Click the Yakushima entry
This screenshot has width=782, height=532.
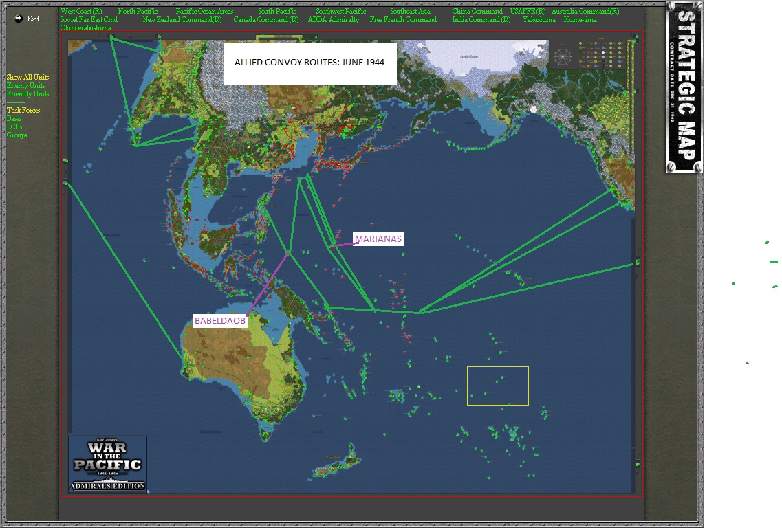click(539, 19)
